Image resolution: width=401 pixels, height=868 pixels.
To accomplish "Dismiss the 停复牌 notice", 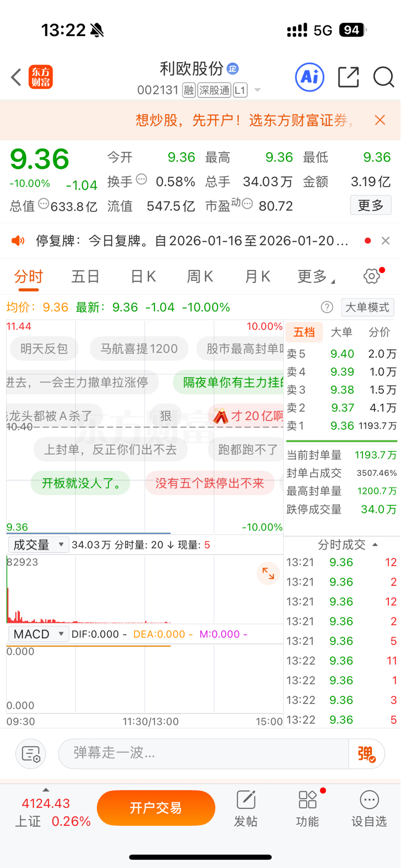I will point(385,241).
